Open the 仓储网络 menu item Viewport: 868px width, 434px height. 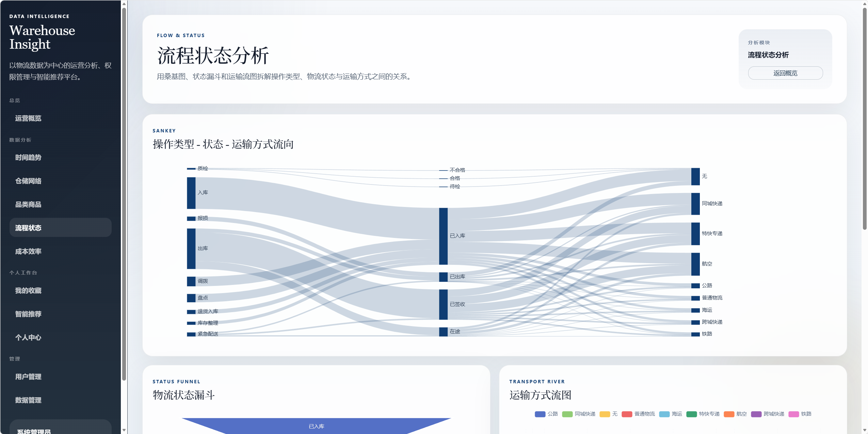coord(28,181)
